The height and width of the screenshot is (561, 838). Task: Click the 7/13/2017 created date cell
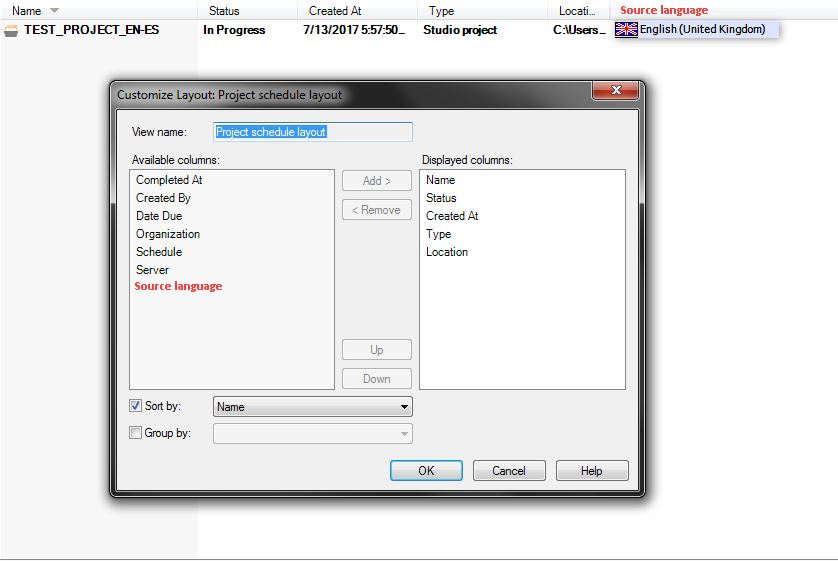click(x=354, y=30)
